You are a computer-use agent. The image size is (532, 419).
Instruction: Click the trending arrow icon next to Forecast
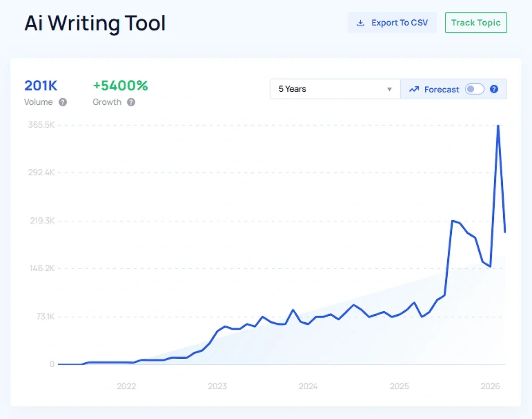point(414,89)
